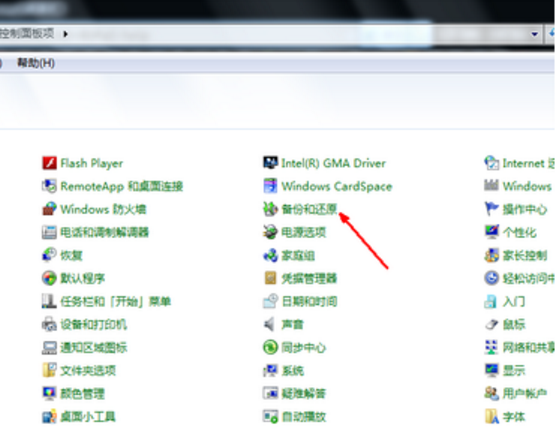Click the 个性化 text link
Viewport: 557px width, 436px height.
[519, 232]
